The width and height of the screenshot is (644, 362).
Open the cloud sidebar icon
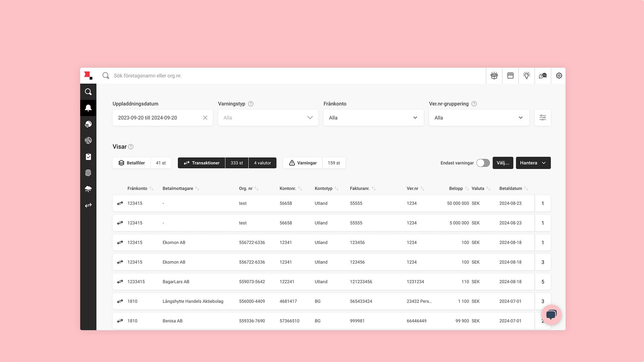tap(88, 189)
